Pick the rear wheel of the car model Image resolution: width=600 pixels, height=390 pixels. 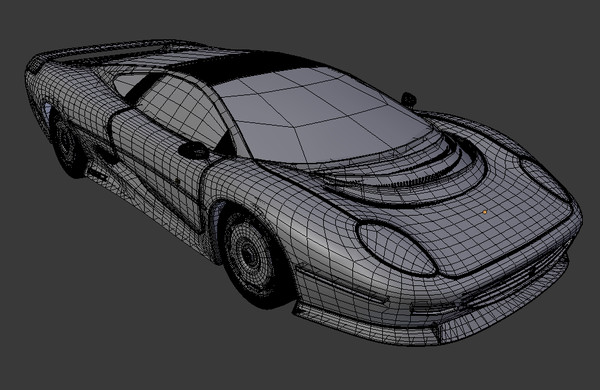click(x=68, y=145)
